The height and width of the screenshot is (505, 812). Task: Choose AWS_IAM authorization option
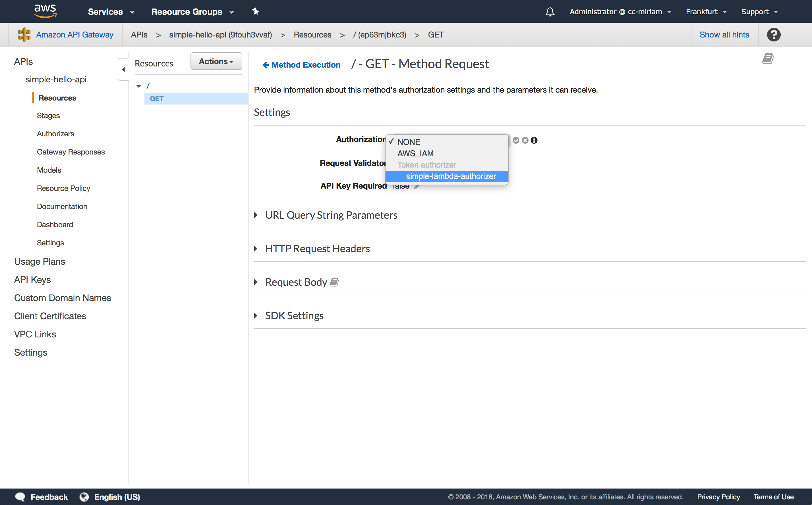(415, 153)
